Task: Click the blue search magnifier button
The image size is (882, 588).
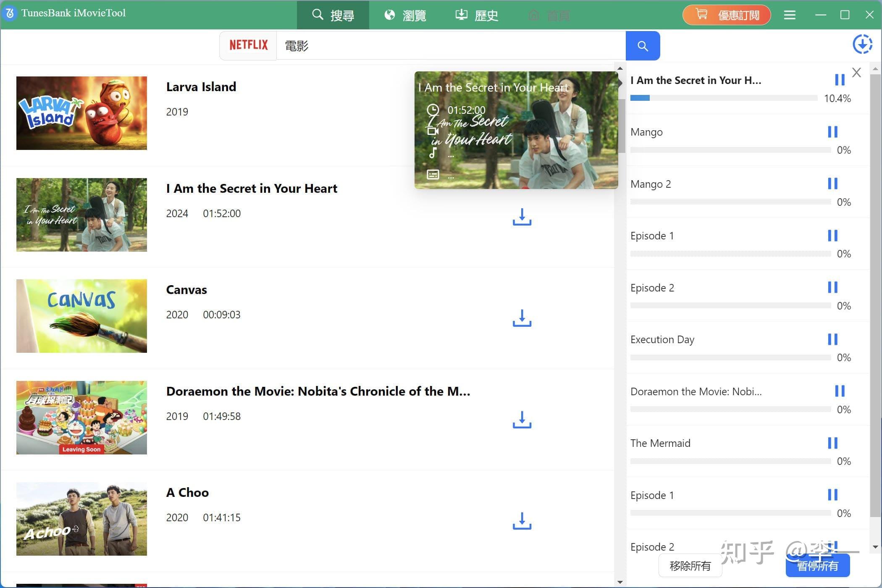Action: point(643,45)
